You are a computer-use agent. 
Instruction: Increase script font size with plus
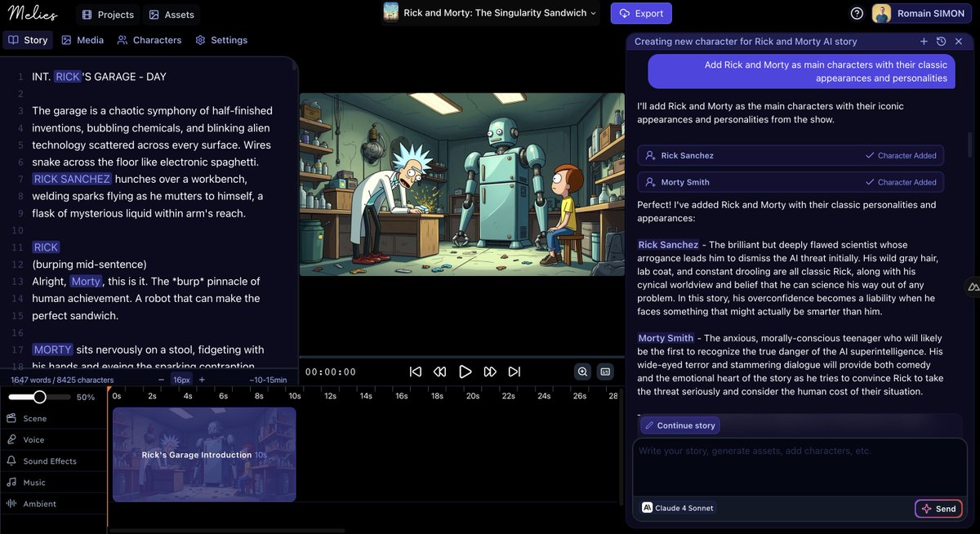point(202,380)
